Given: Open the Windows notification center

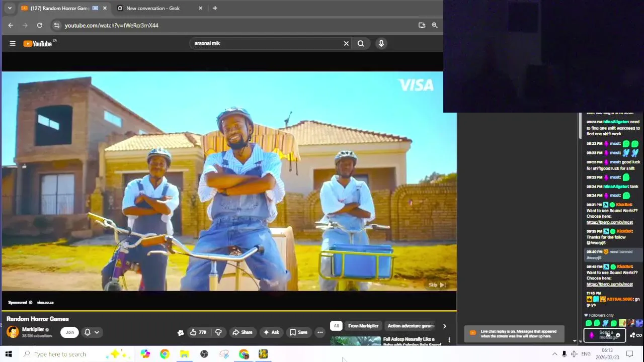Looking at the screenshot, I should click(x=629, y=354).
